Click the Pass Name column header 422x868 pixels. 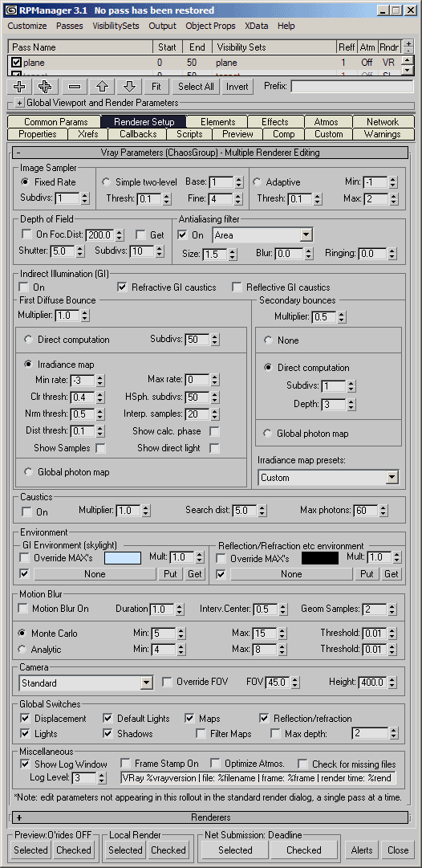(x=81, y=47)
